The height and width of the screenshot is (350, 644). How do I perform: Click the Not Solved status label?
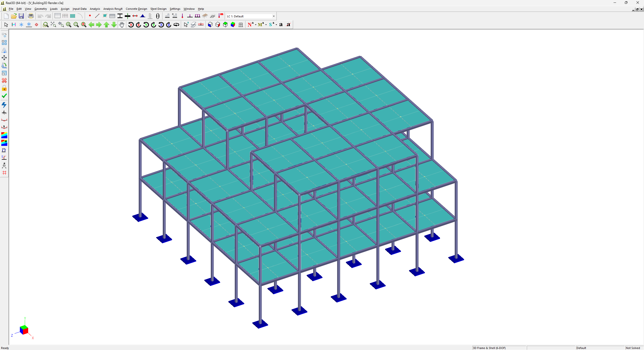tap(633, 348)
